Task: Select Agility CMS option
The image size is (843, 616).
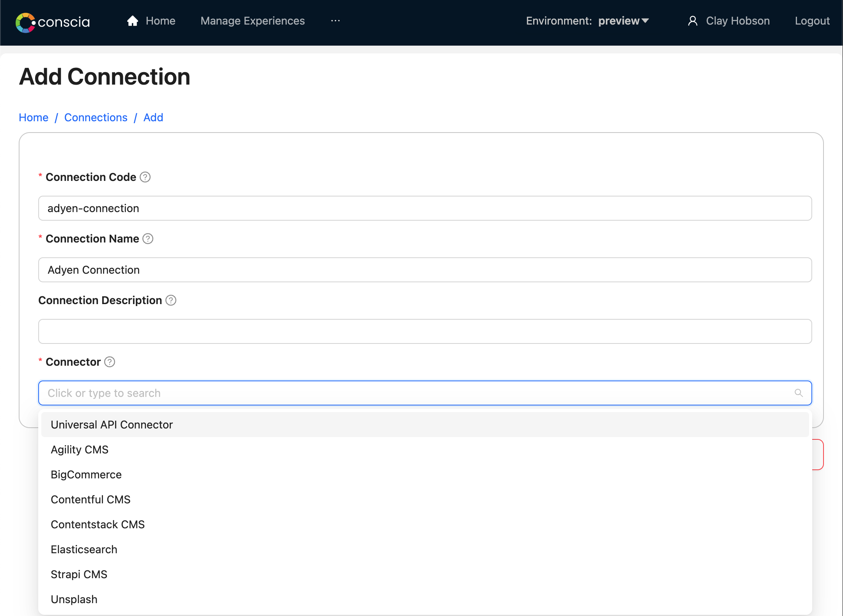Action: pos(425,450)
